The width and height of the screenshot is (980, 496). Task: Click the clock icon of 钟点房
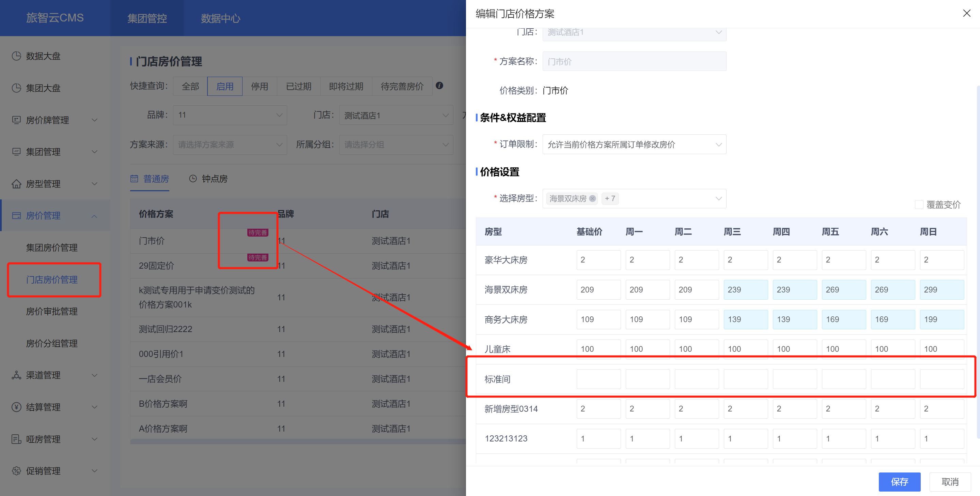[x=193, y=179]
